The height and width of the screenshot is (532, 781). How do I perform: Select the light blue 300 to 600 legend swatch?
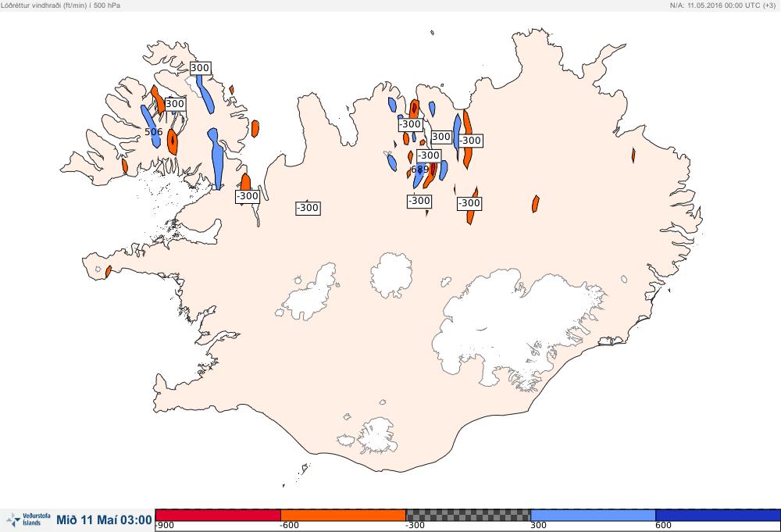pyautogui.click(x=594, y=515)
